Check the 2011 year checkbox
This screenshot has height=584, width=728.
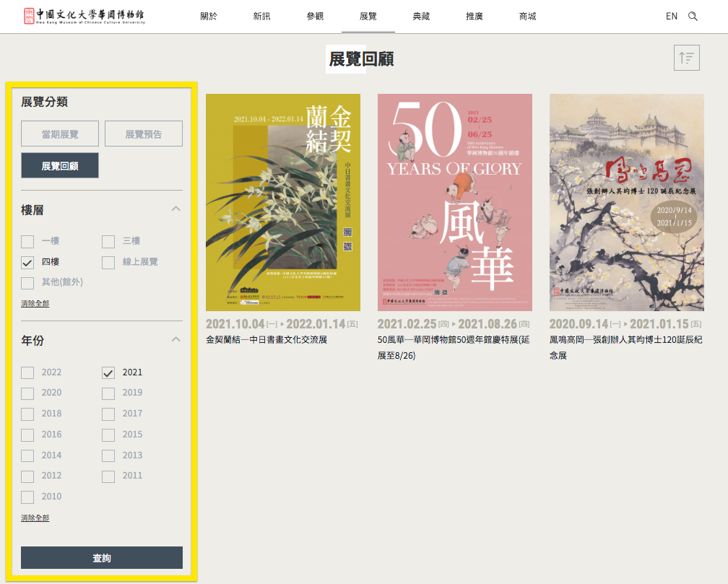tap(108, 476)
